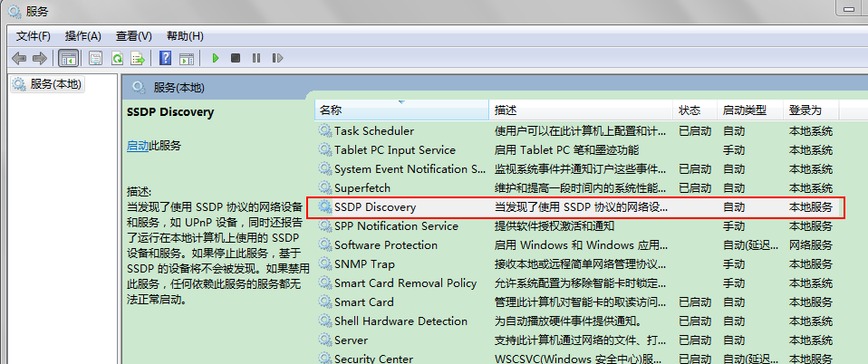Select the Smart Card Removal Policy row
Screen dimensions: 868x364
pyautogui.click(x=575, y=283)
